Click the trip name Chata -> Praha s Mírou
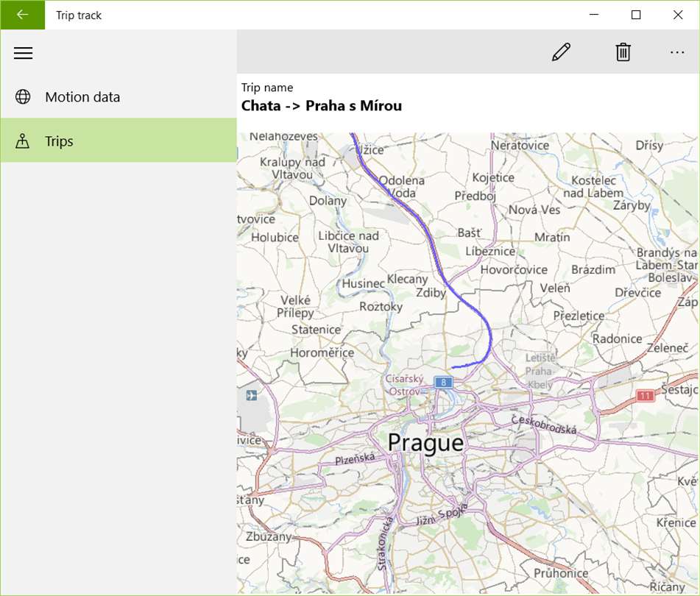 (x=322, y=106)
